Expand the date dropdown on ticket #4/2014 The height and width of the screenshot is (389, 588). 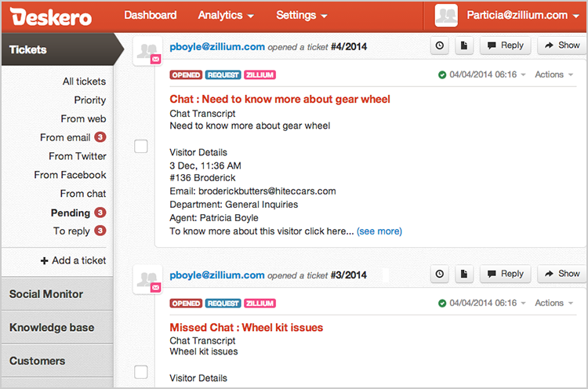coord(523,75)
